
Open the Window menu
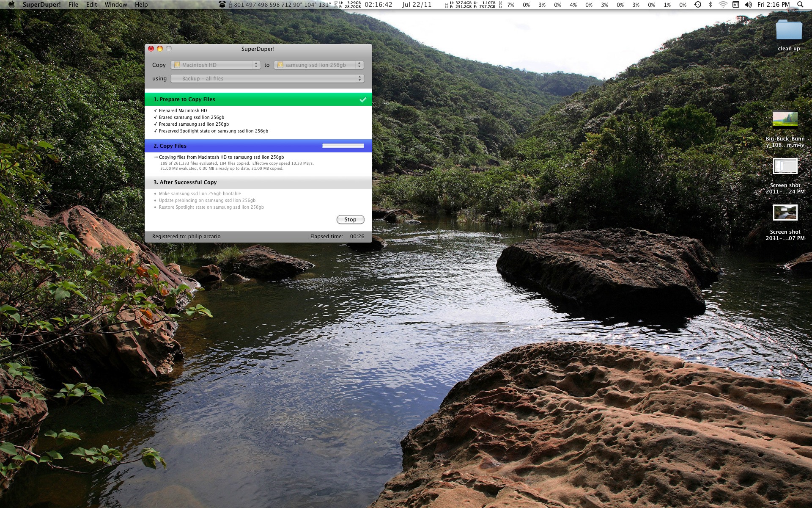(x=115, y=5)
